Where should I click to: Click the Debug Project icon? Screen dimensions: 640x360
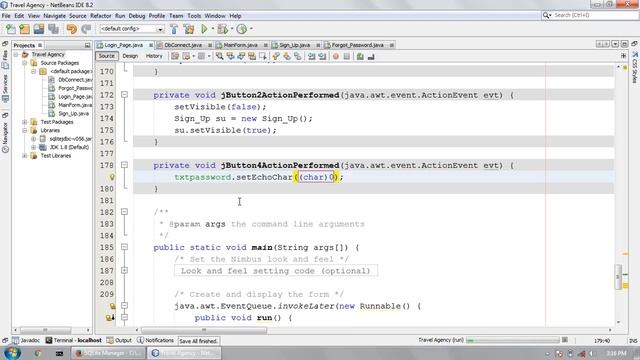click(222, 29)
